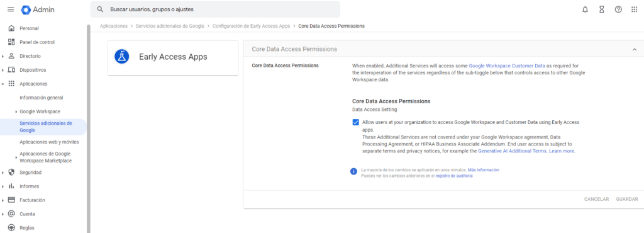Expand the Facturación section arrow

pyautogui.click(x=3, y=200)
